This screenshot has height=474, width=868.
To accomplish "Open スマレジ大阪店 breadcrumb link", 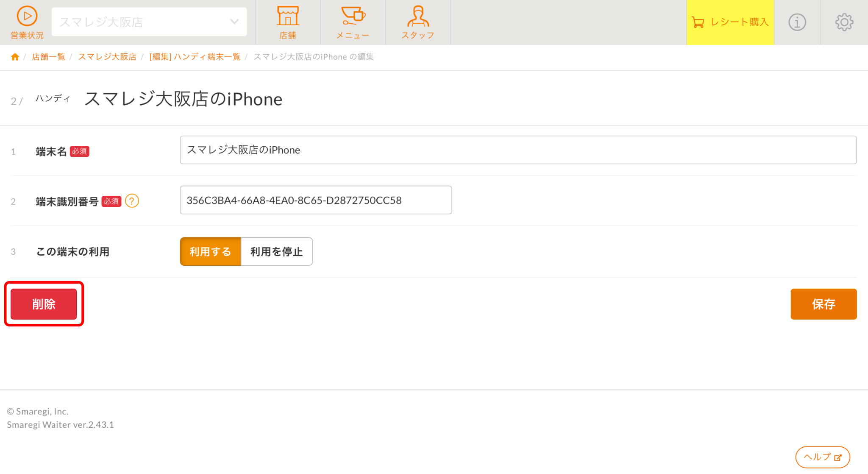I will pyautogui.click(x=107, y=57).
